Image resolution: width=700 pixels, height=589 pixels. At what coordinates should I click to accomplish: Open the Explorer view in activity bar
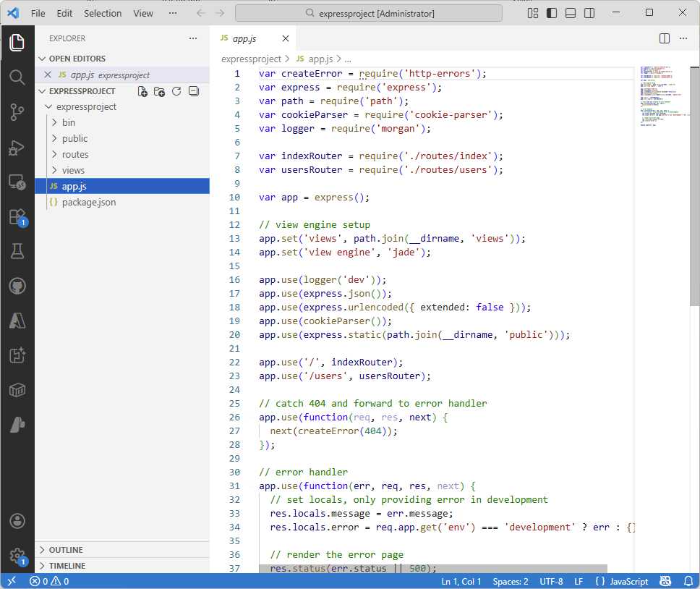click(17, 43)
